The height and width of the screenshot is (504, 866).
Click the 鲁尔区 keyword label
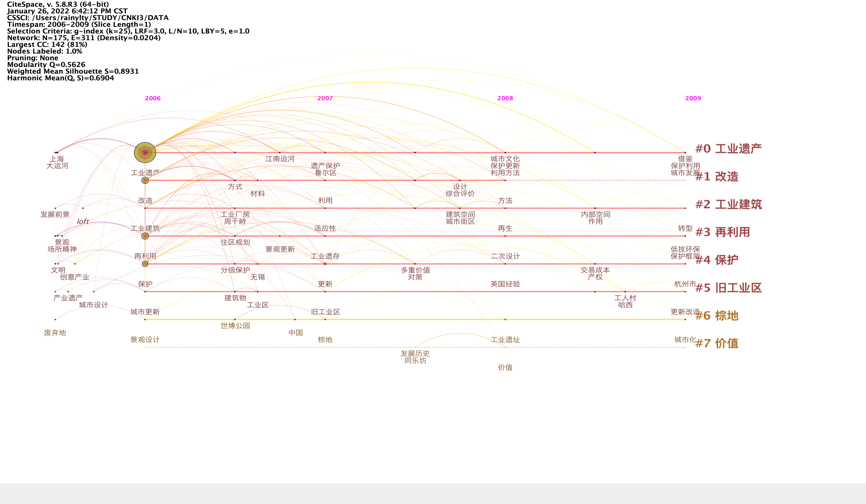pos(325,173)
